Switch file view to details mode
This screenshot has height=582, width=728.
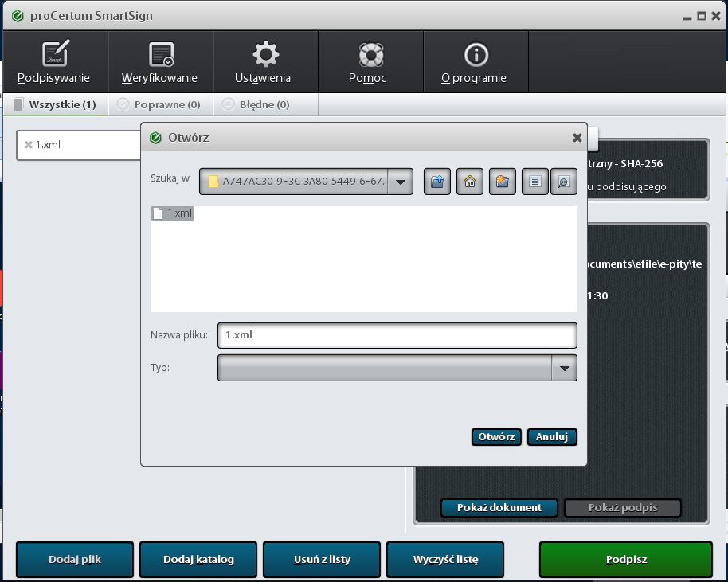point(562,182)
